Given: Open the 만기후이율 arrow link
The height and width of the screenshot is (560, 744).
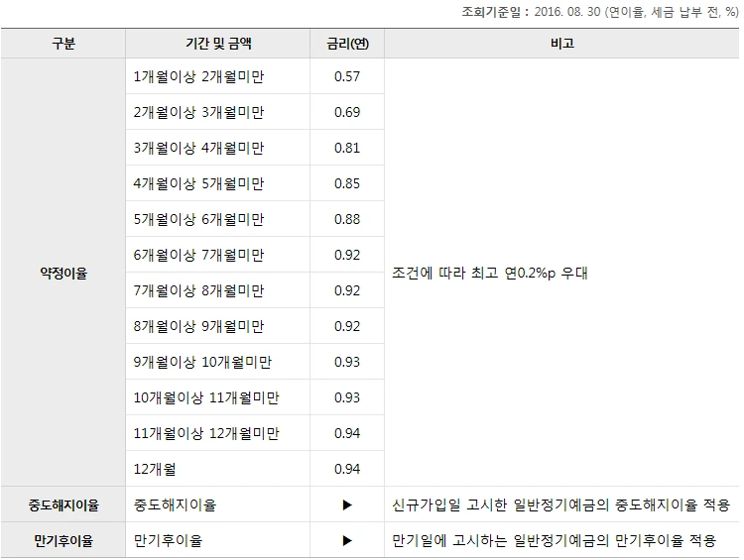Looking at the screenshot, I should click(x=347, y=540).
